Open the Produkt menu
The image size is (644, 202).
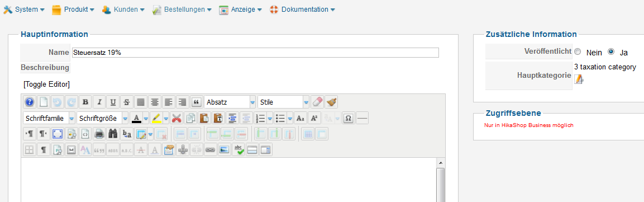coord(73,10)
